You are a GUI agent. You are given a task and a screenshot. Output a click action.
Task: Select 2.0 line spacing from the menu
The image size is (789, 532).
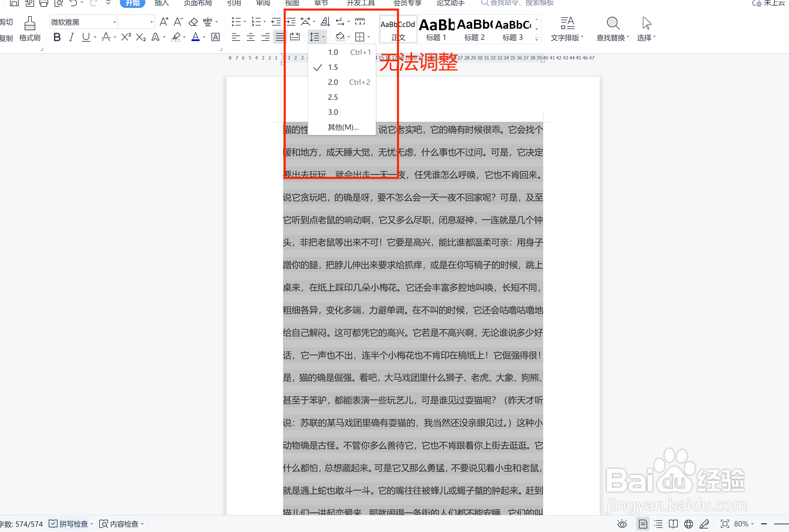tap(333, 82)
